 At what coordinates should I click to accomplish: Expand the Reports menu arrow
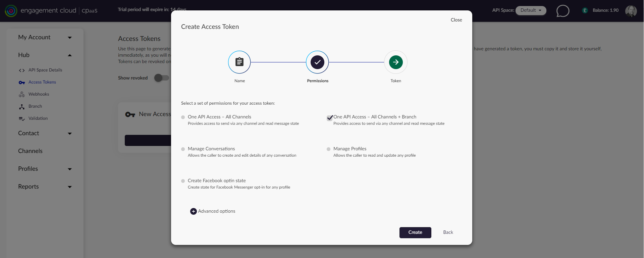[x=70, y=187]
